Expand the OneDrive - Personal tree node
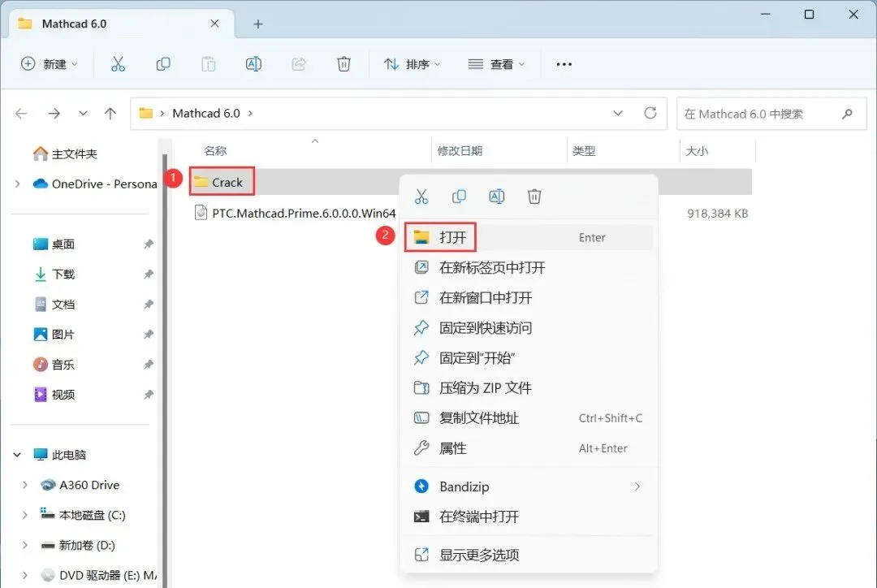 coord(17,184)
